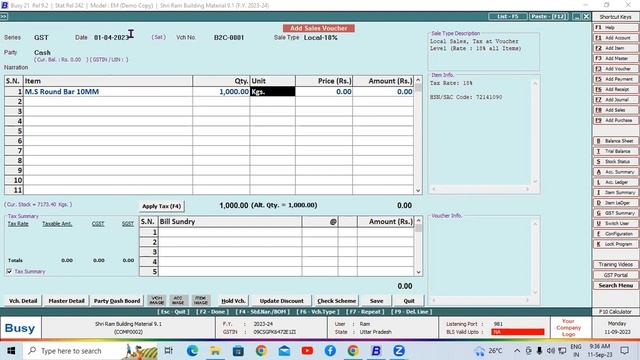Open Master Detail

[x=66, y=301]
